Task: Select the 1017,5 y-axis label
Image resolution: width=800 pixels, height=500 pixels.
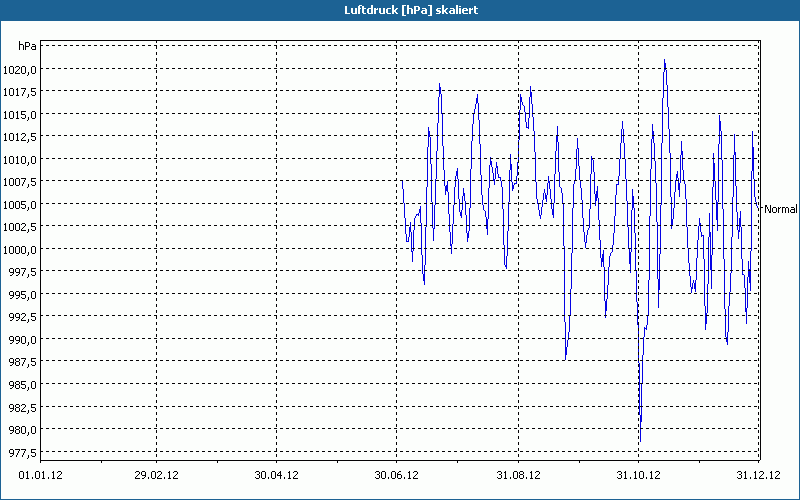Action: tap(19, 92)
